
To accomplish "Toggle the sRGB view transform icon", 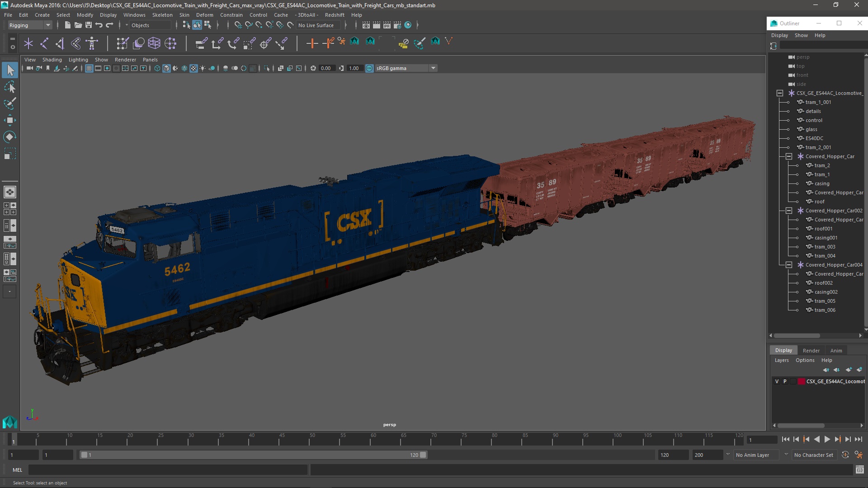I will [369, 68].
